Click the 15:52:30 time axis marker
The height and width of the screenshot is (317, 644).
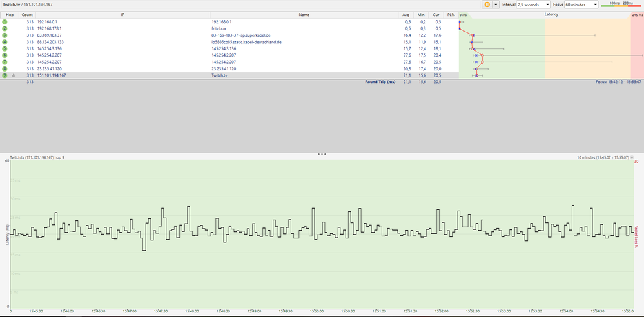click(x=473, y=312)
